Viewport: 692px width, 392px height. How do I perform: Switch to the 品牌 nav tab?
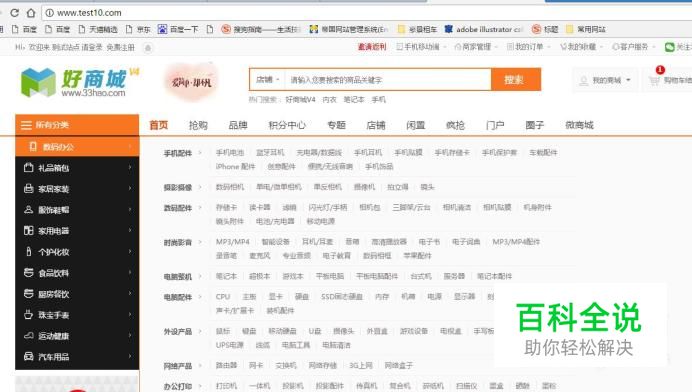click(x=238, y=125)
